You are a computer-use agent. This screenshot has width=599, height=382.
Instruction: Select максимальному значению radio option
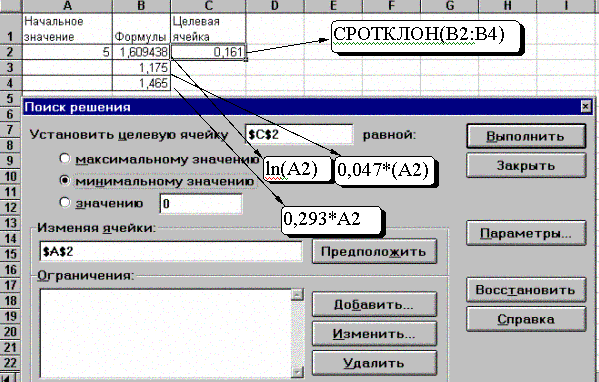click(x=65, y=159)
